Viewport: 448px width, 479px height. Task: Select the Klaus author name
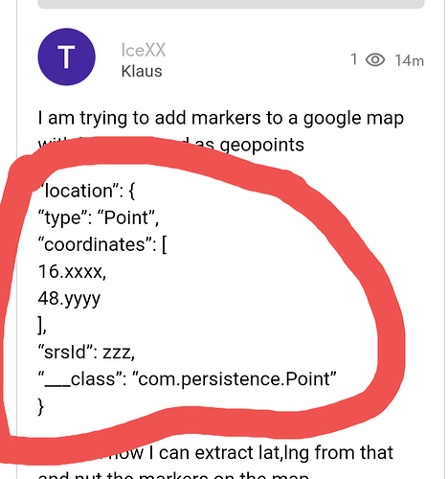(x=142, y=71)
